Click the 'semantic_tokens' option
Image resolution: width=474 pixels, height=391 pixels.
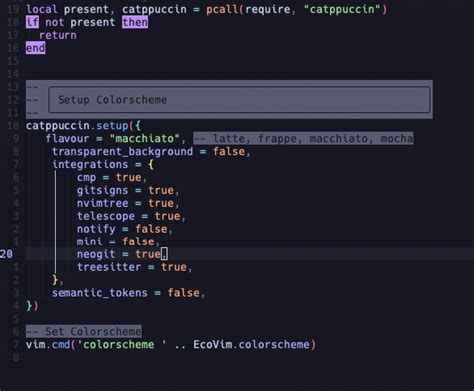click(x=100, y=293)
